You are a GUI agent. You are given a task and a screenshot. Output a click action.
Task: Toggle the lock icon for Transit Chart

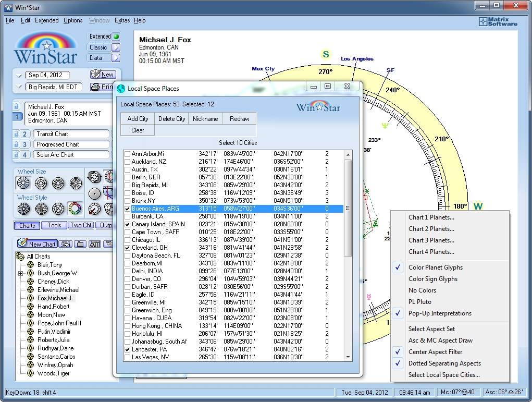16,134
